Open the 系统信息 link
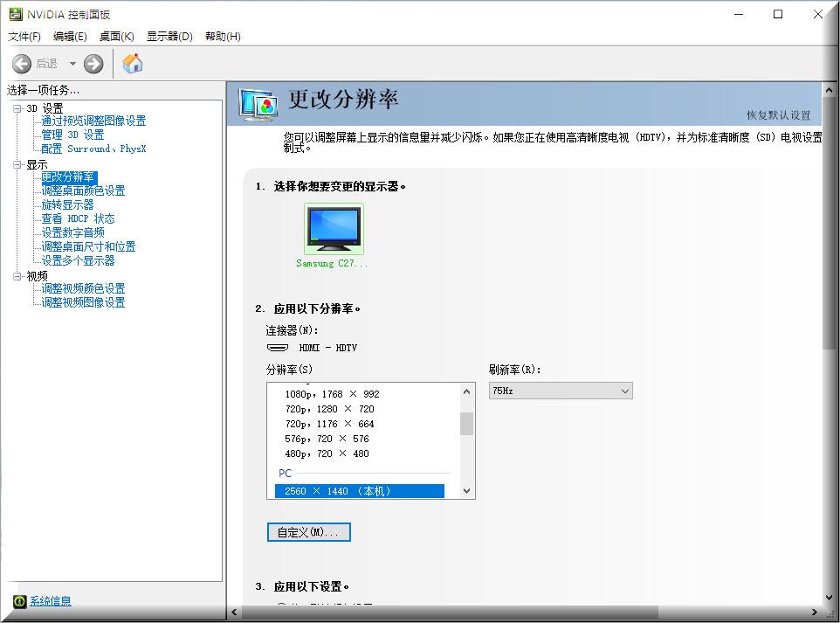Screen dimensions: 840x623 50,601
